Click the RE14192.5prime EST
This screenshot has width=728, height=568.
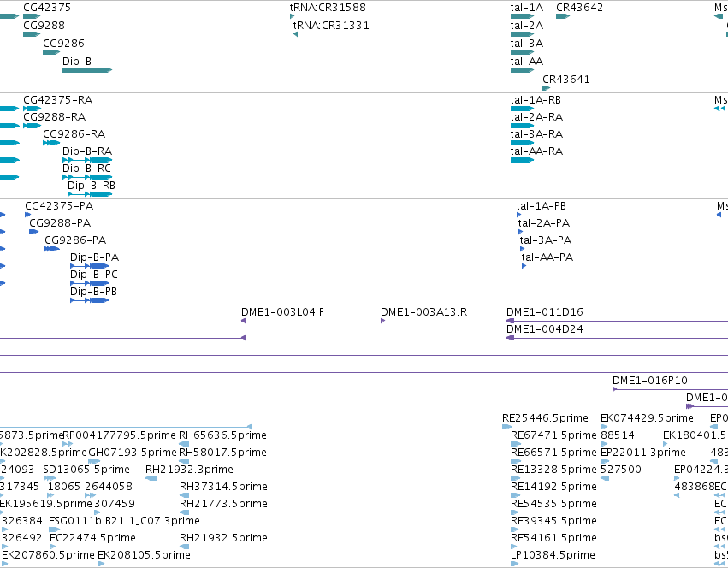[516, 495]
